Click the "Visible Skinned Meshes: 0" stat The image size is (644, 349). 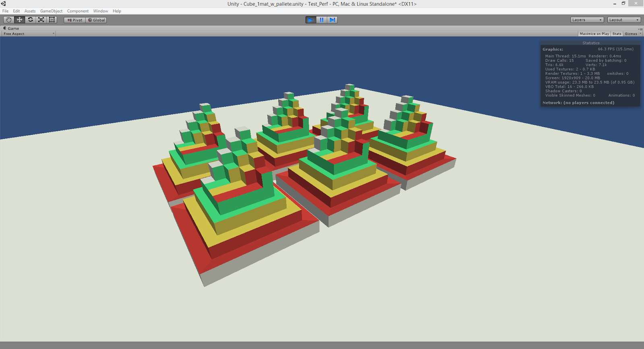click(x=570, y=95)
